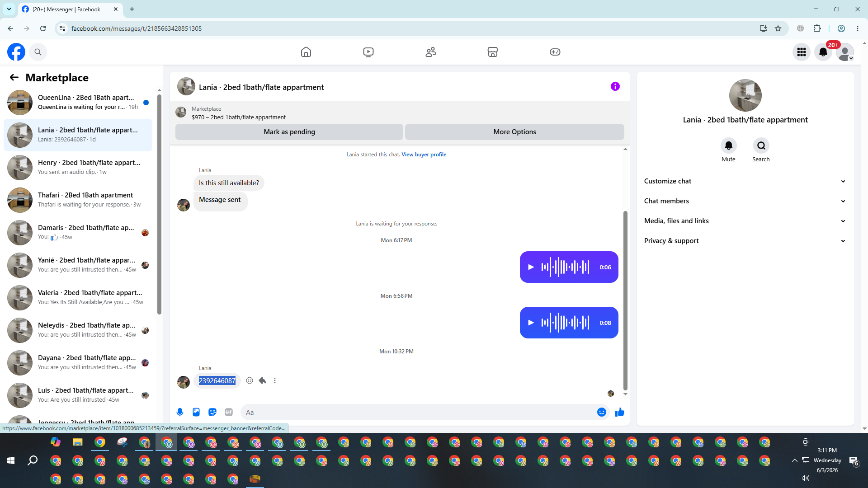Attach a photo with image icon
868x488 pixels.
[196, 412]
